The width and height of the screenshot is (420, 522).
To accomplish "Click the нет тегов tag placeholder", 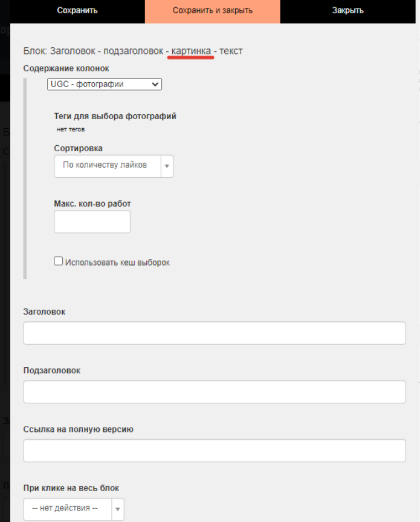I will point(71,129).
